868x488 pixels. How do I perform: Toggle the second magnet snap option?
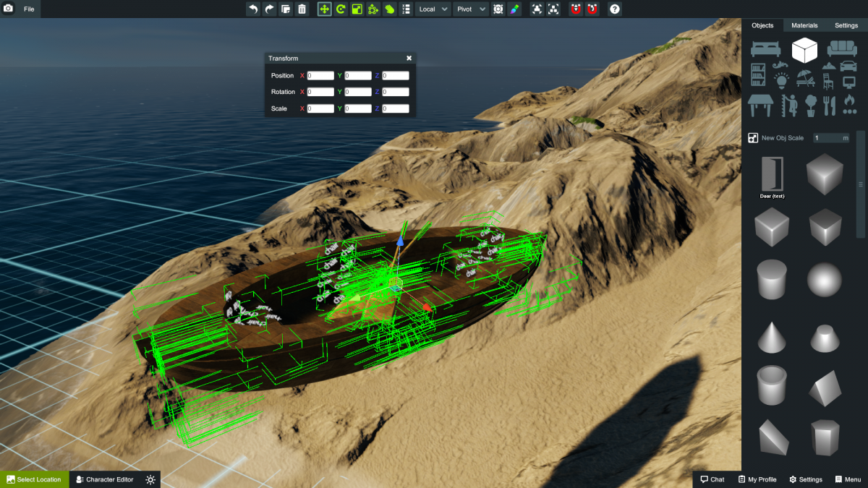click(592, 9)
